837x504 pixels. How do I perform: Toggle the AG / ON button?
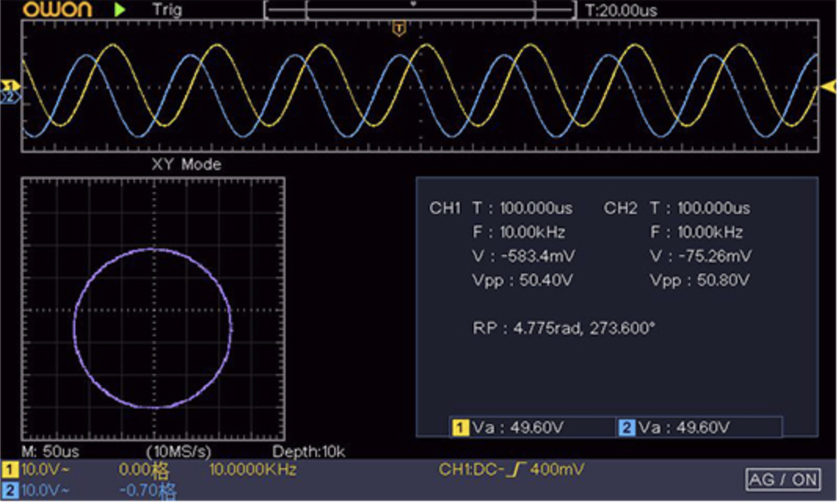782,479
